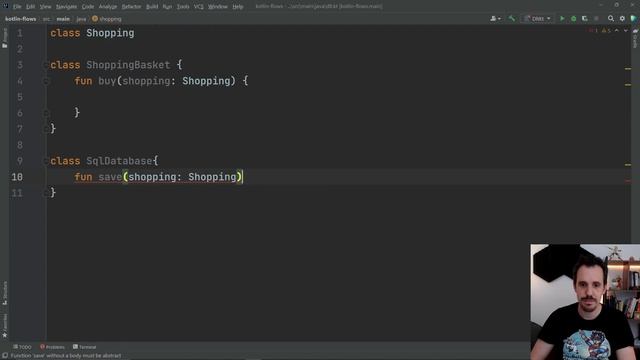Click the user account icon in toolbar
640x360 pixels.
pyautogui.click(x=495, y=19)
